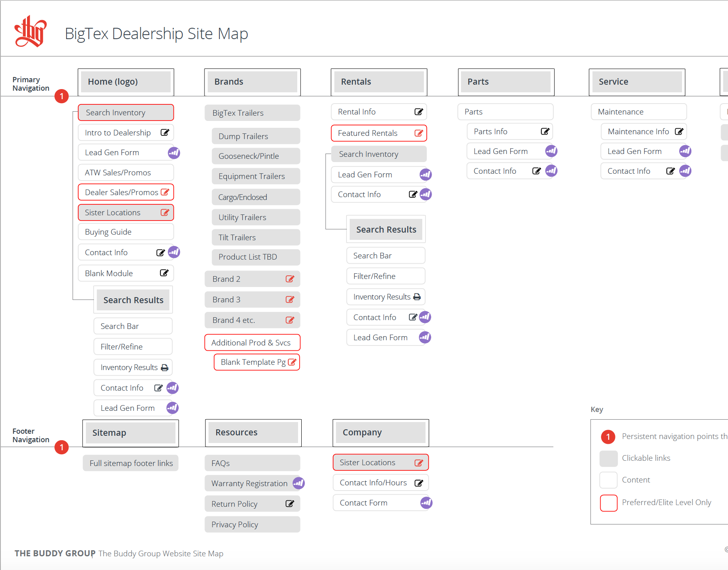Click the ATW Sales/Promos box

tap(126, 173)
